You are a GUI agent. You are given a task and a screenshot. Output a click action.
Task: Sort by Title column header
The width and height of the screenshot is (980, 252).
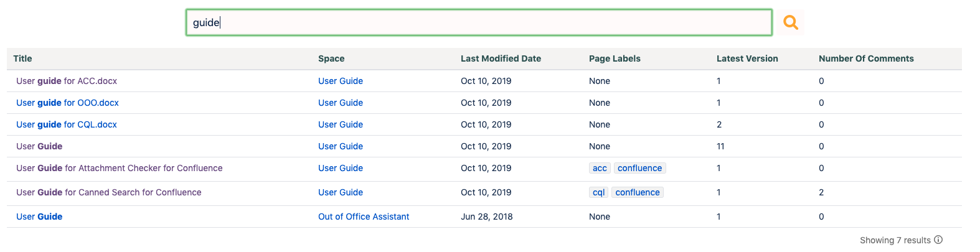point(22,58)
